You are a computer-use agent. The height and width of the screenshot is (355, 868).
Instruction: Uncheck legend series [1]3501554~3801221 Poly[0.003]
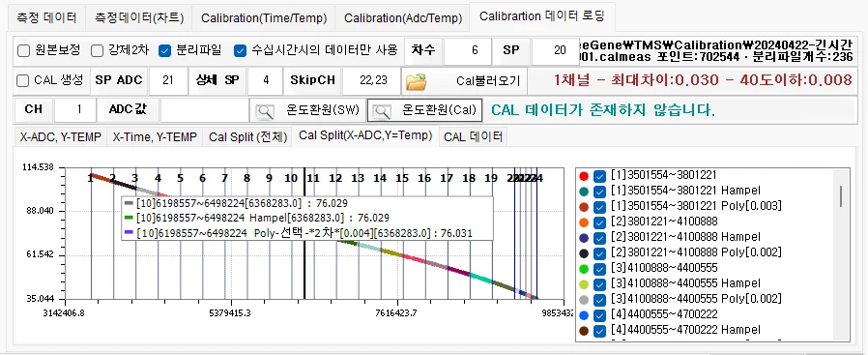[599, 207]
